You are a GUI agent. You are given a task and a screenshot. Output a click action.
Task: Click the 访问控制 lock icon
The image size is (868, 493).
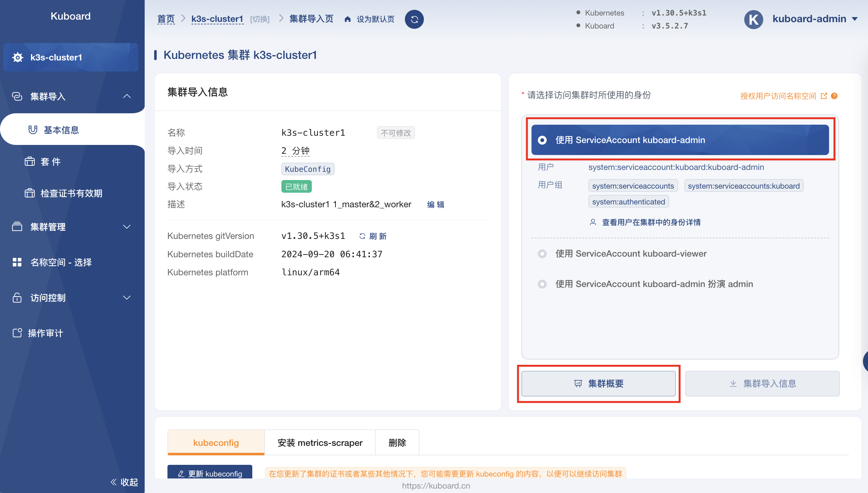coord(17,298)
